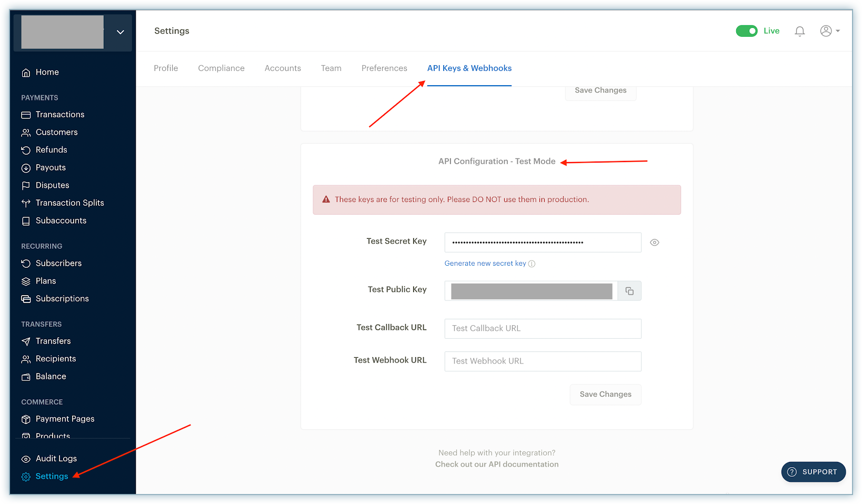Open Settings via the gear icon

26,477
